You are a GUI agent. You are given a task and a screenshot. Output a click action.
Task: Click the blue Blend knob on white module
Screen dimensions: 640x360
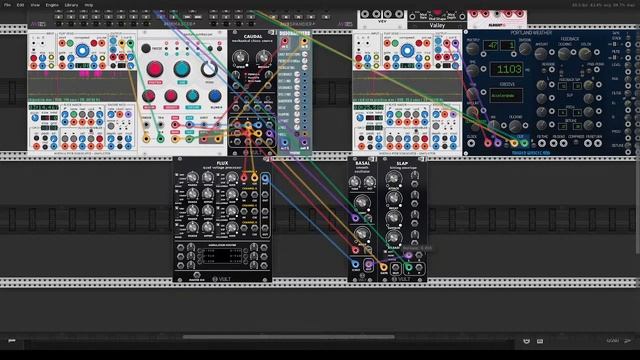pos(215,96)
